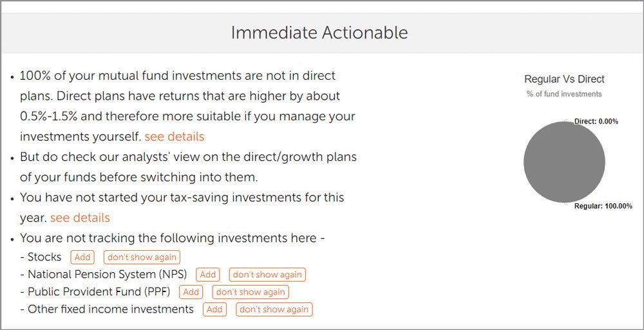Screen dimensions: 644x330
Task: Add Other fixed income investments
Action: point(215,309)
